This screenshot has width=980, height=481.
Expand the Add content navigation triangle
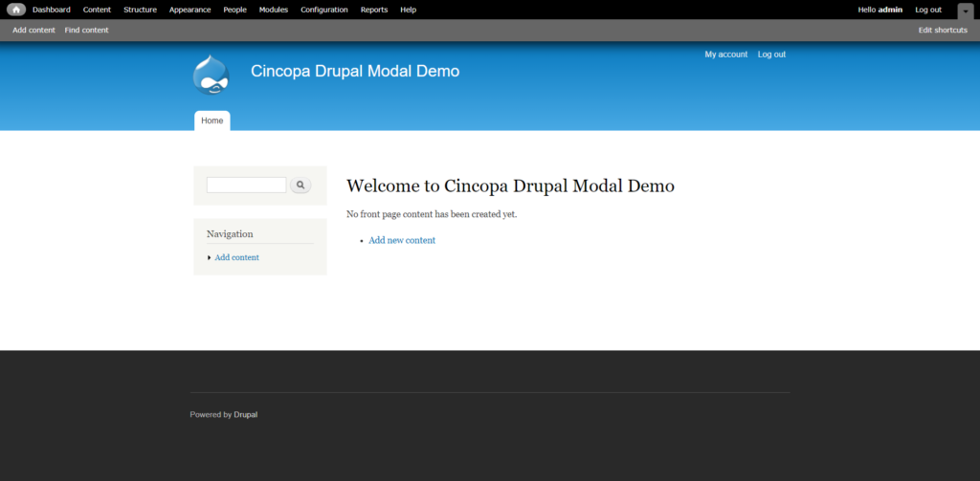[x=210, y=257]
